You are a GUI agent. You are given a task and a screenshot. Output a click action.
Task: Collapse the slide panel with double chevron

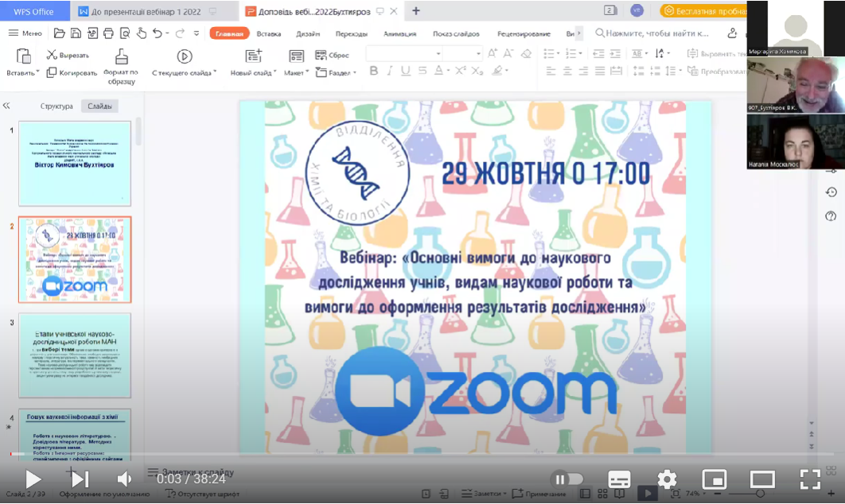pos(6,106)
